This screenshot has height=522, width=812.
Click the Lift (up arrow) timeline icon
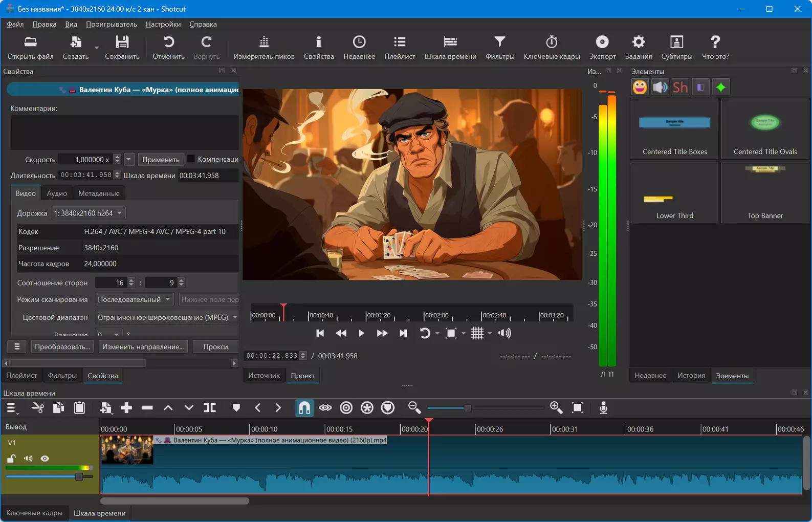pos(168,408)
